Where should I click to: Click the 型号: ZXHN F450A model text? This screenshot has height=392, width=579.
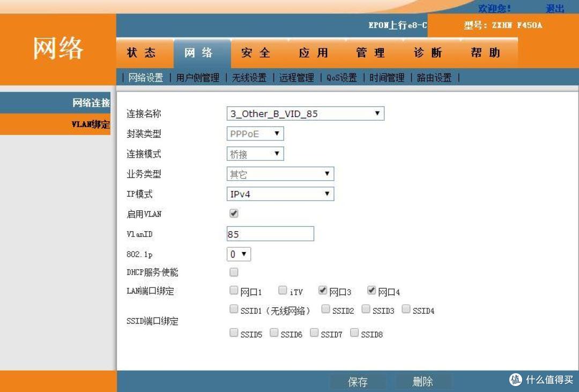[503, 25]
